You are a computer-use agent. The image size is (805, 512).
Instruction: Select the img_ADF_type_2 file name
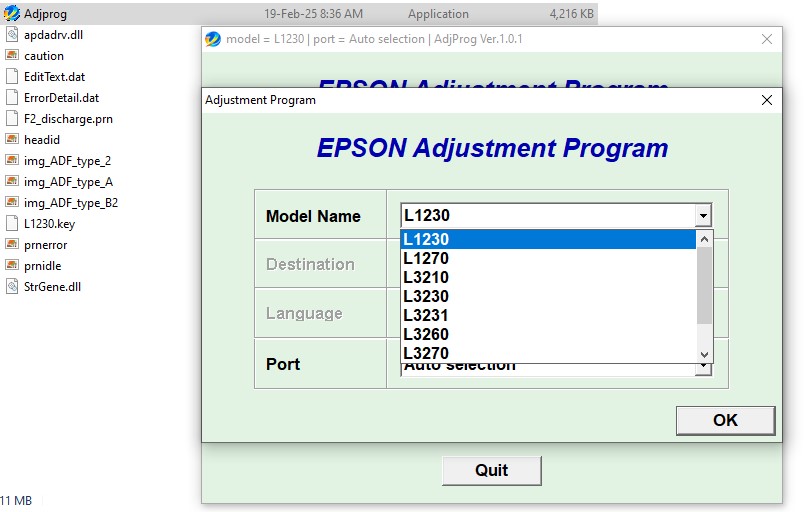67,161
